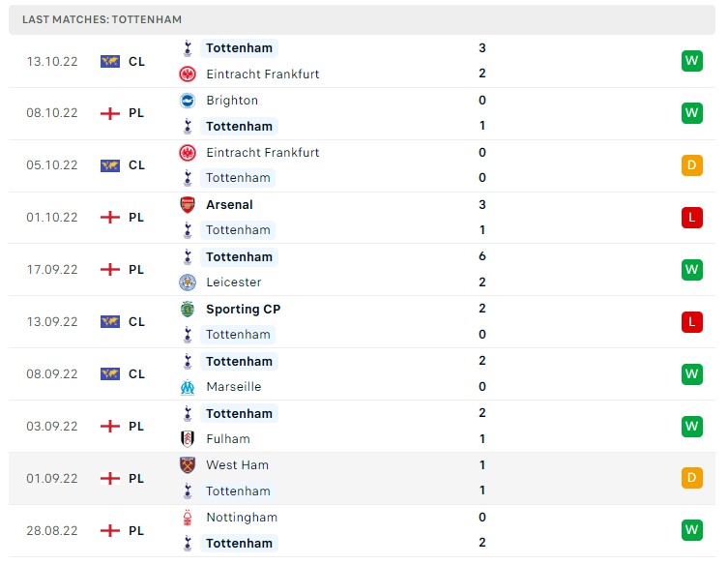Click the Eintracht Frankfurt crest in 13.10.22 match
The image size is (728, 565).
[188, 74]
